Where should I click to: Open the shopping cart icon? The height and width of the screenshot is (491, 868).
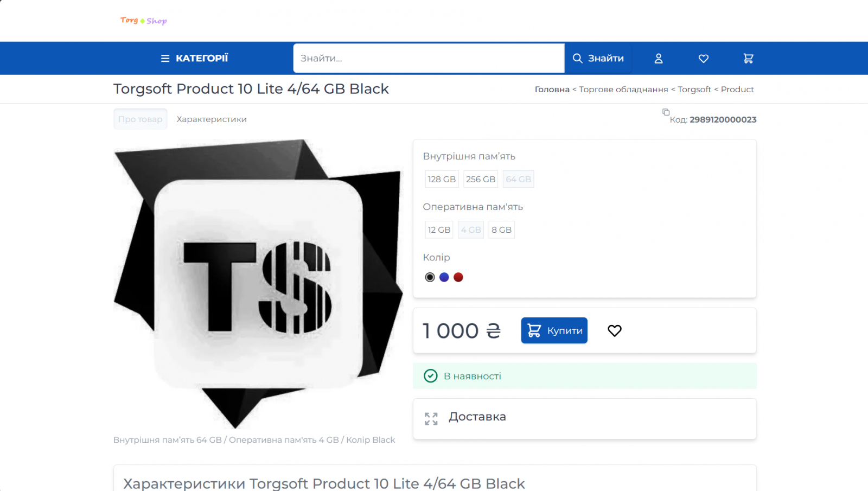[749, 58]
